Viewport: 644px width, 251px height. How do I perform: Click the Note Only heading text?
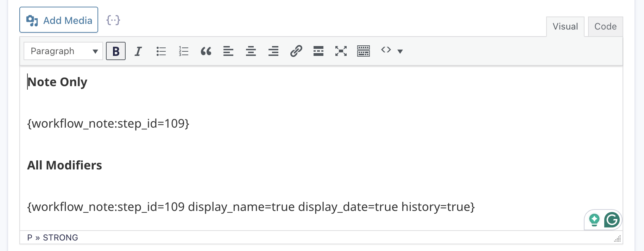(x=57, y=82)
